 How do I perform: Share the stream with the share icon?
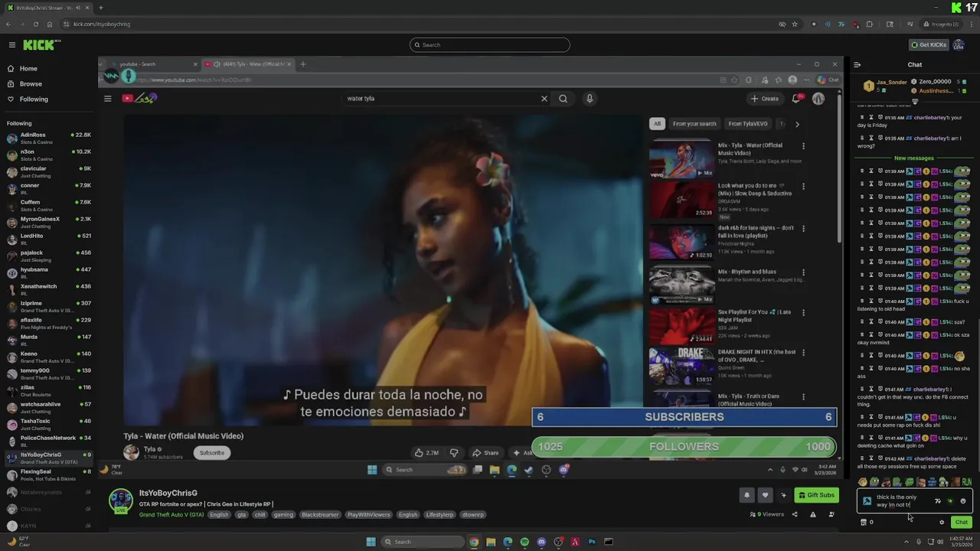pos(794,514)
